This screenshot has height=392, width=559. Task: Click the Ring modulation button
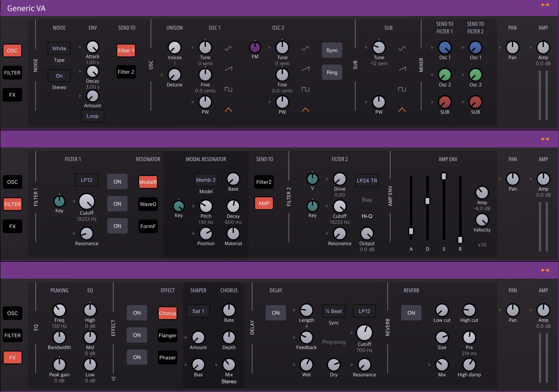pyautogui.click(x=332, y=72)
